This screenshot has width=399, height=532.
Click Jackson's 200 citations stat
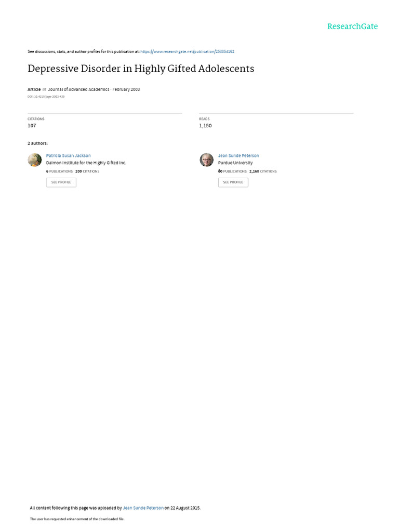(x=87, y=171)
